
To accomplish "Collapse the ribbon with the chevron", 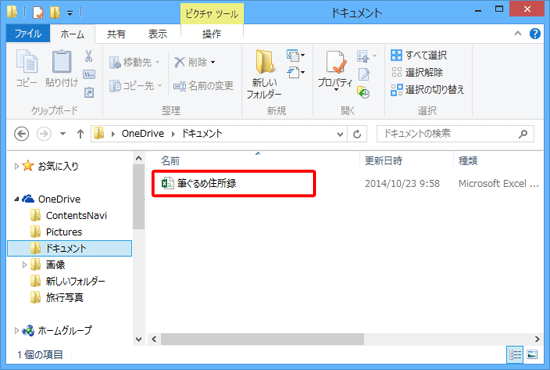I will pos(518,34).
